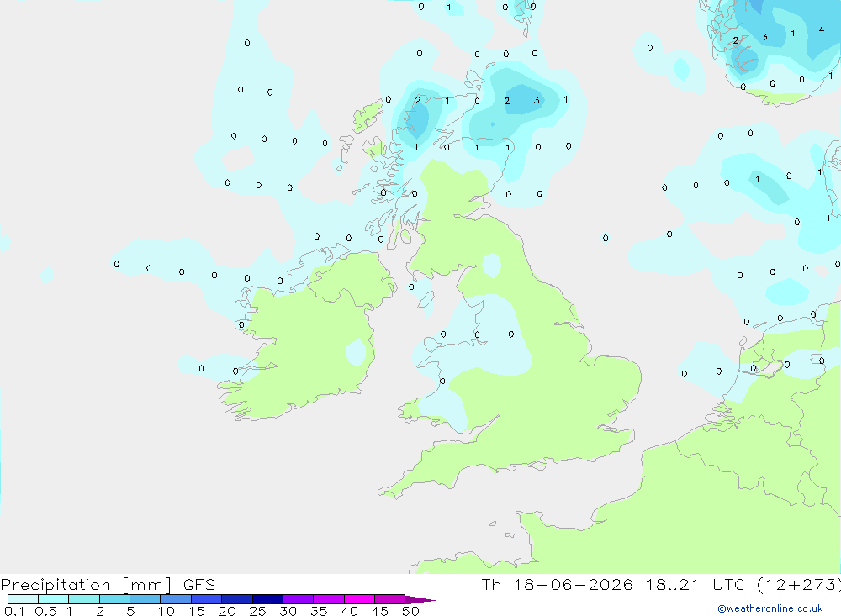Viewport: 841px width, 616px height.
Task: Click the '18..21 UTC' time range text
Action: click(x=696, y=585)
